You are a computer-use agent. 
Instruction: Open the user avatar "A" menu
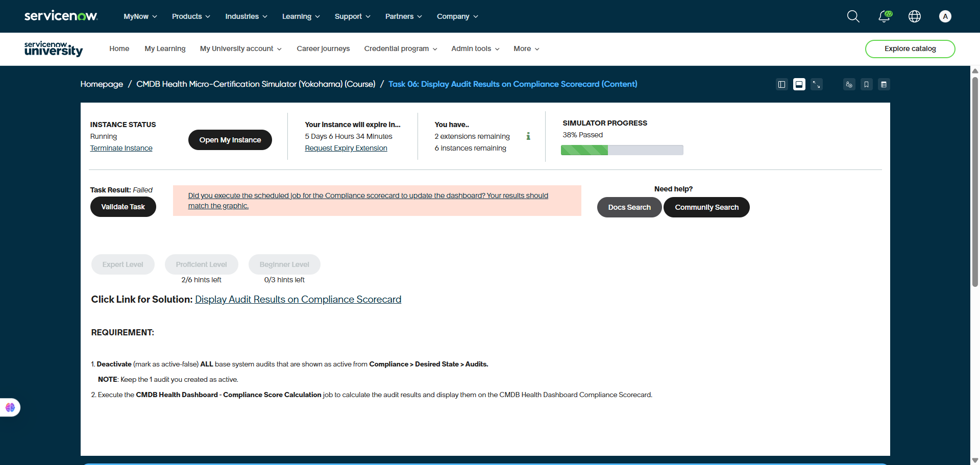(945, 16)
